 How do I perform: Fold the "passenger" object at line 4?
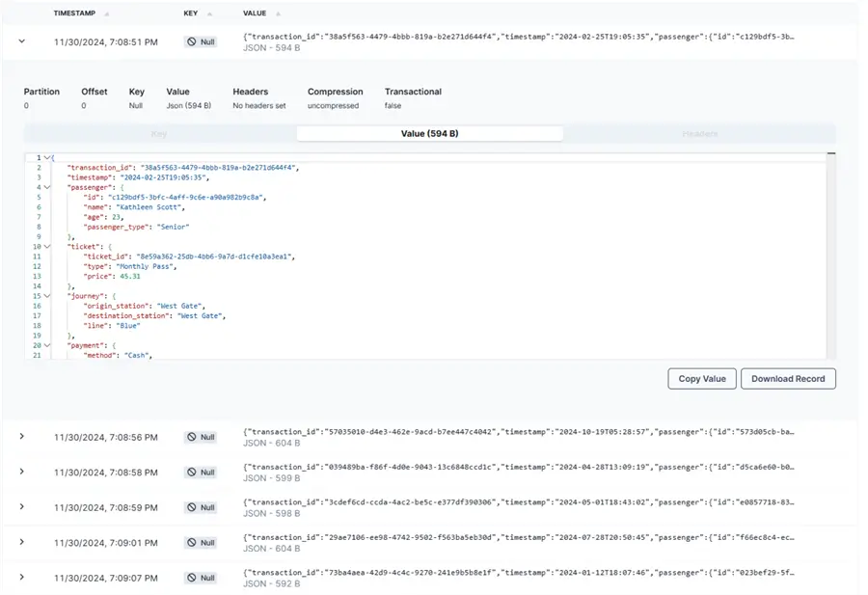pyautogui.click(x=47, y=188)
